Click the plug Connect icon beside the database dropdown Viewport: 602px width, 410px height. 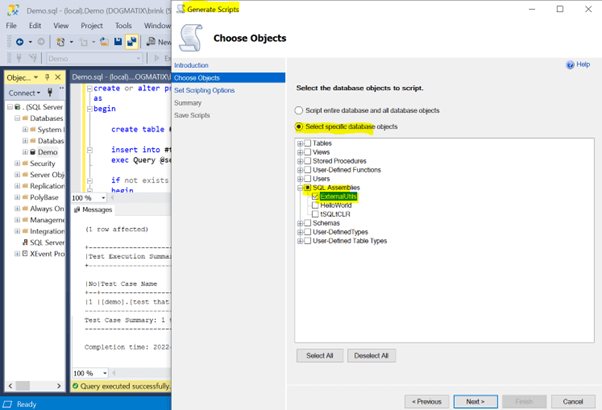click(19, 58)
